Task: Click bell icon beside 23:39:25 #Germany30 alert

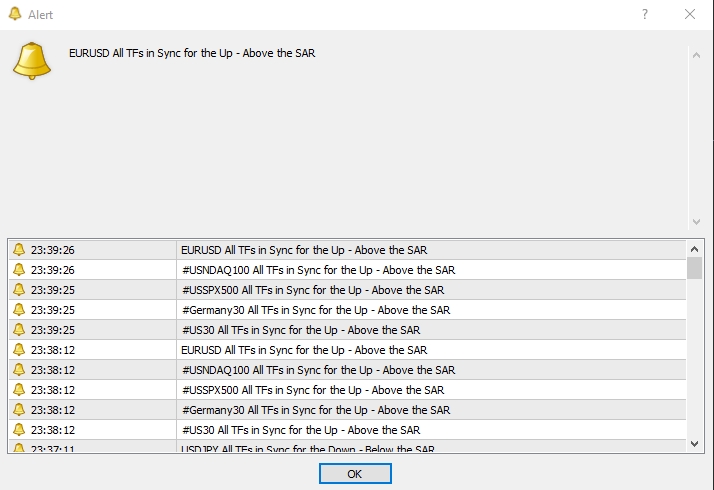Action: [x=19, y=310]
